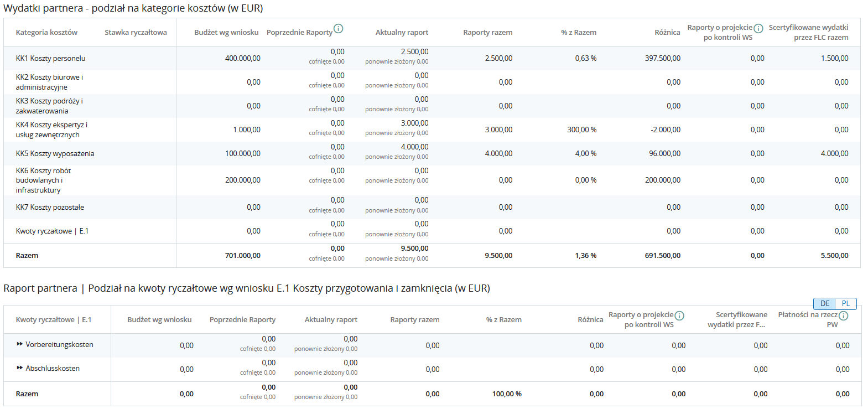
Task: Select the KK4 Koszty ekspertyz row label
Action: coord(51,130)
